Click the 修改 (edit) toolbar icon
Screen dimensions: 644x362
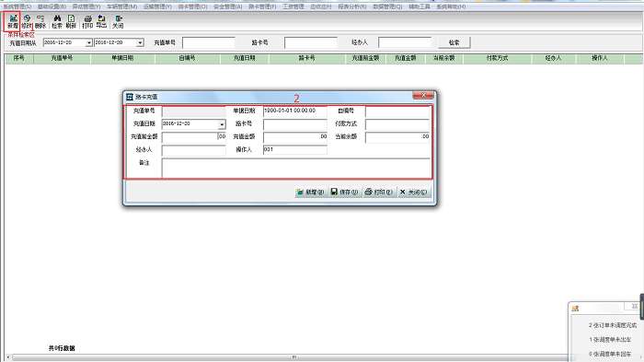[27, 21]
